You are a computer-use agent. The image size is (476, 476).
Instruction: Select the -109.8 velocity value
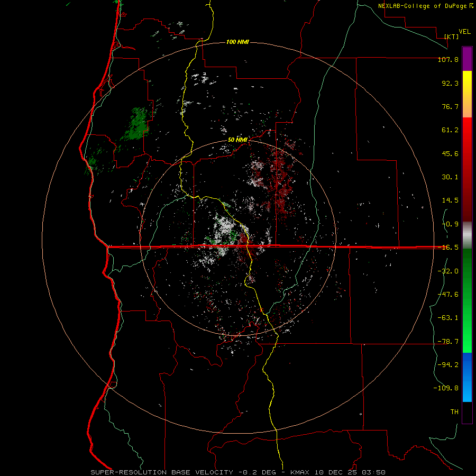click(446, 388)
